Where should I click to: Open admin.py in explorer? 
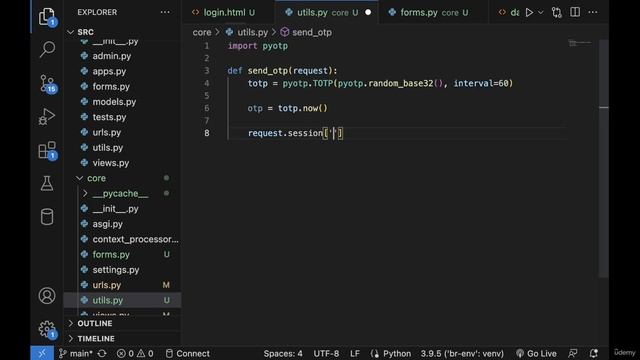111,56
